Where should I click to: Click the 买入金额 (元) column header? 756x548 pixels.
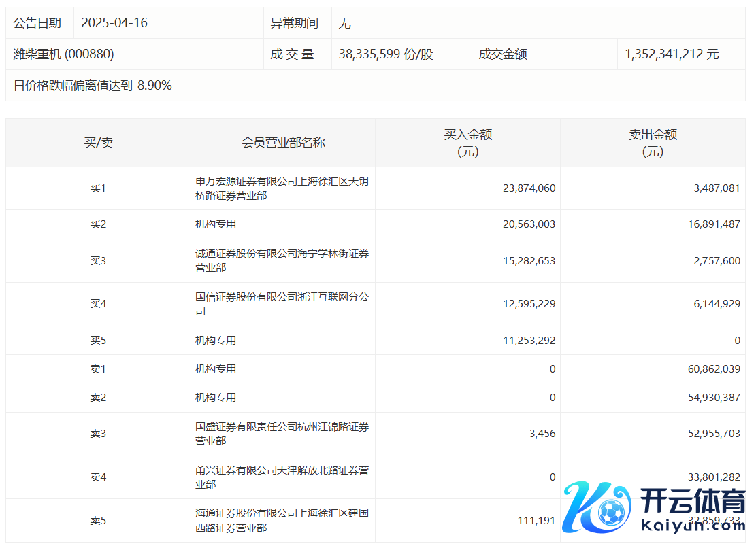[467, 143]
